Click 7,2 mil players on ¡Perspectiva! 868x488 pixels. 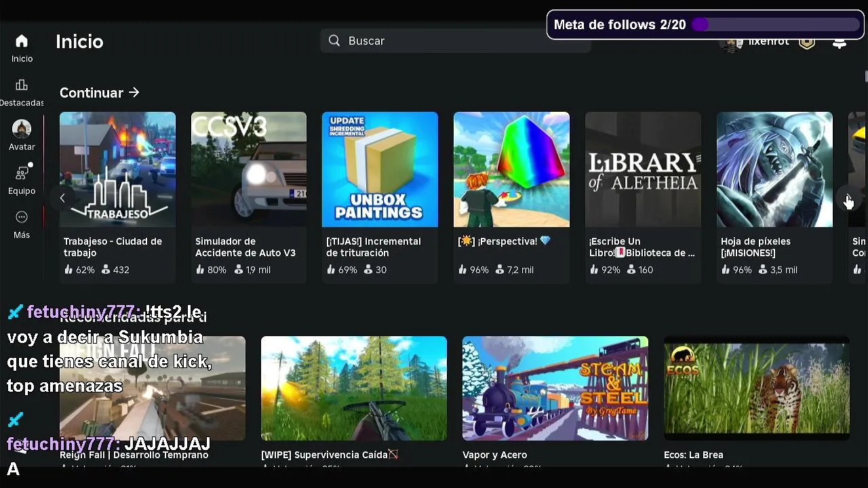coord(515,270)
